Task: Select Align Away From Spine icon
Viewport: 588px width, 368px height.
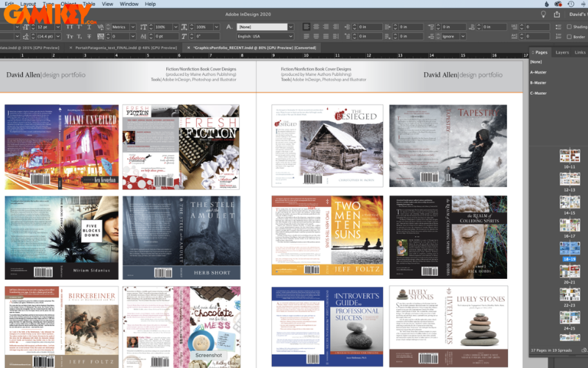Action: 336,36
